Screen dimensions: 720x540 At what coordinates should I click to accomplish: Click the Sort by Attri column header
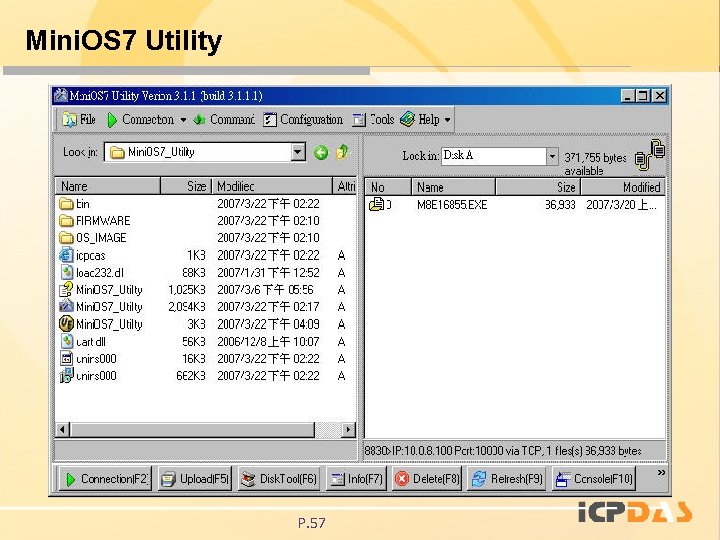pyautogui.click(x=344, y=186)
